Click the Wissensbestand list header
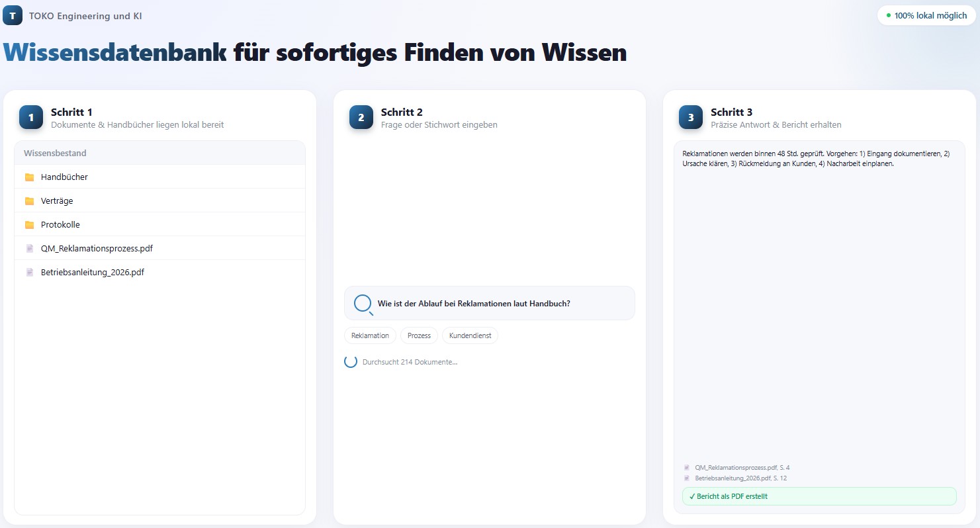This screenshot has width=980, height=528. [159, 154]
